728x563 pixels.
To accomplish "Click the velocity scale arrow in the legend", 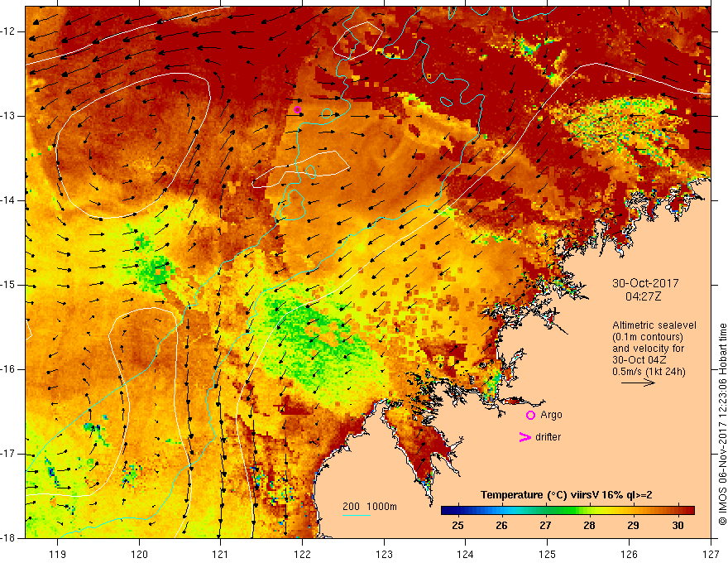I will tap(638, 383).
